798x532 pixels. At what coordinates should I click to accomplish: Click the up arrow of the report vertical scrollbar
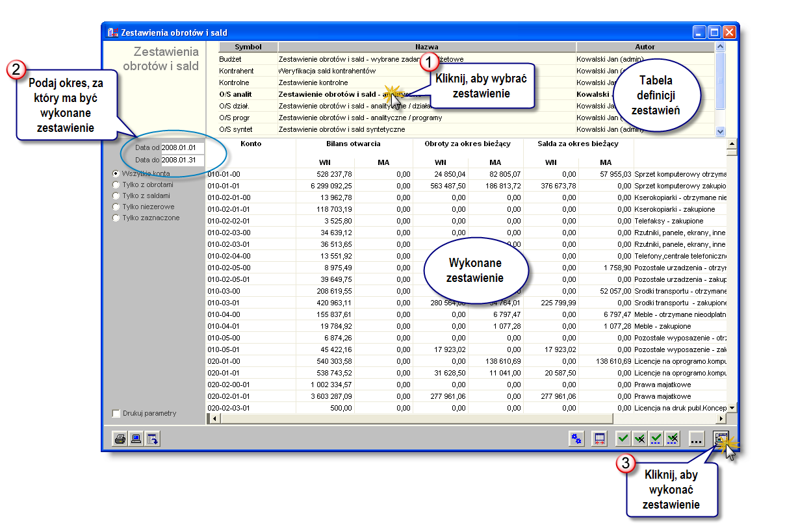coord(732,144)
